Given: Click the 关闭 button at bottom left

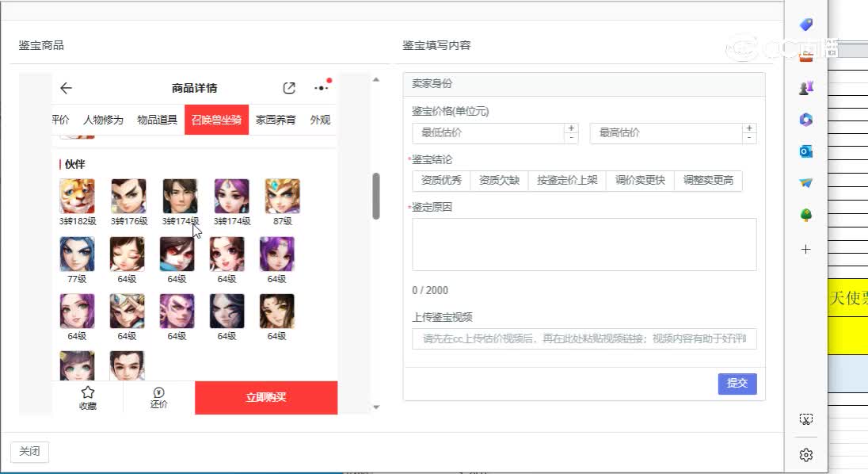Looking at the screenshot, I should tap(29, 451).
